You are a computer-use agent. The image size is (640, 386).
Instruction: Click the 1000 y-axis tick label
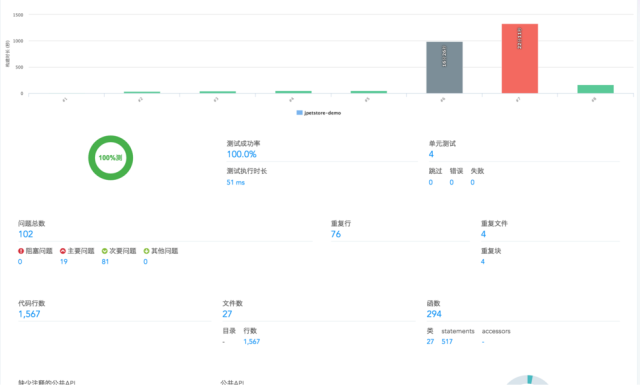pos(18,41)
